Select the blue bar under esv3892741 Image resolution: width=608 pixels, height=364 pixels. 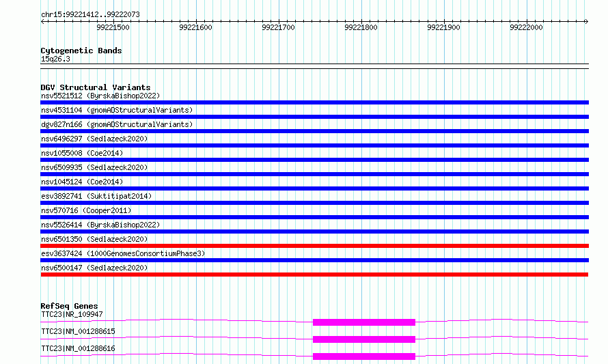coord(314,203)
